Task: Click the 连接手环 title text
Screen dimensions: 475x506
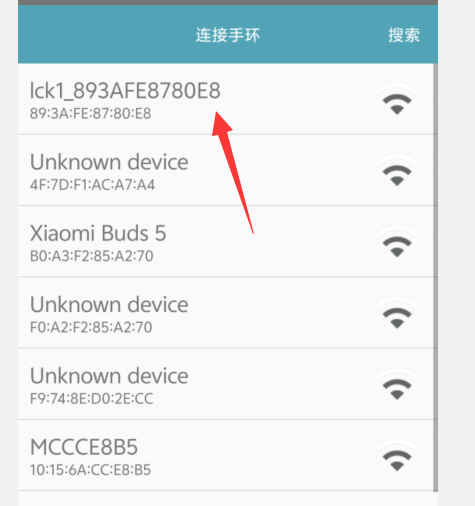Action: pyautogui.click(x=228, y=35)
